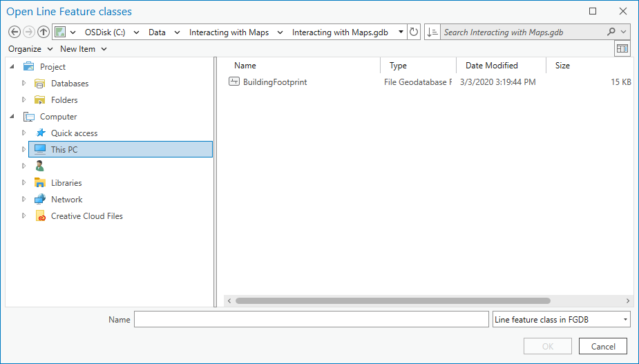Expand the Databases tree node
This screenshot has height=364, width=639.
(24, 84)
